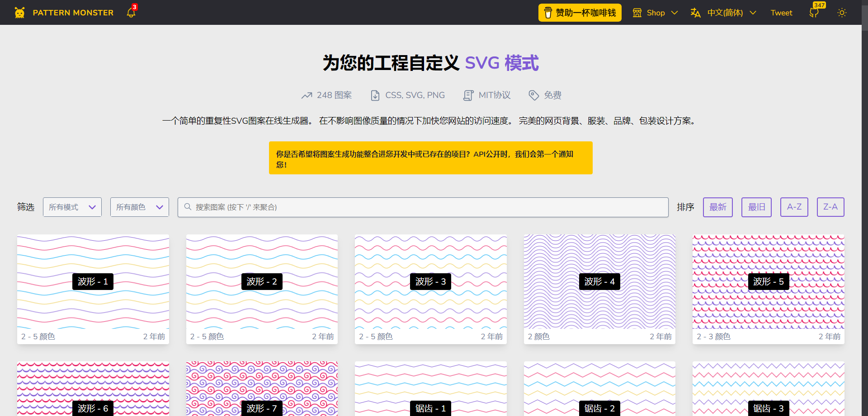Click the 赞助一杯咖啡钱 button
Image resolution: width=868 pixels, height=416 pixels.
[580, 13]
